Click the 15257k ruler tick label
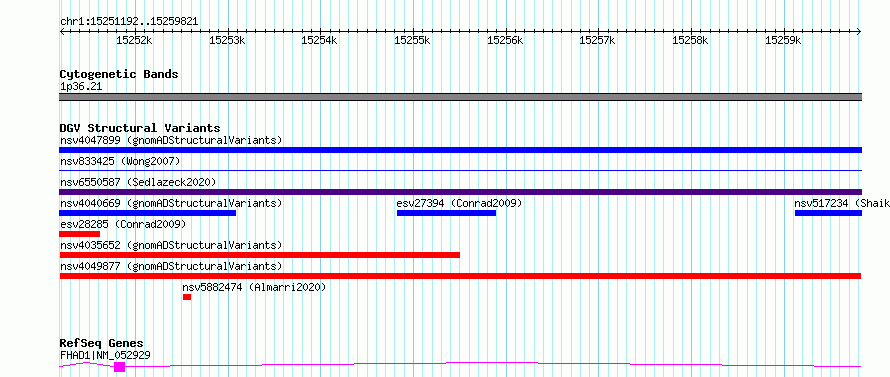890x377 pixels. [x=598, y=40]
